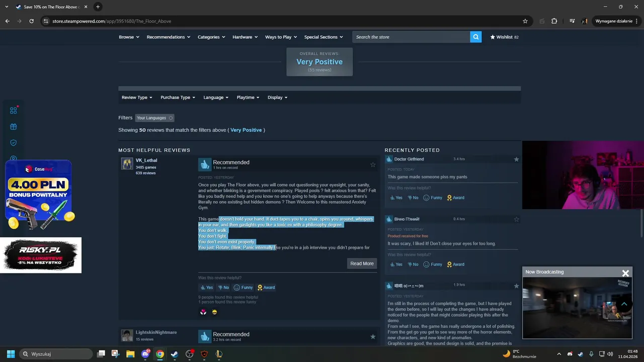
Task: Give an Award to Doctor Girlfriend's review
Action: (455, 198)
